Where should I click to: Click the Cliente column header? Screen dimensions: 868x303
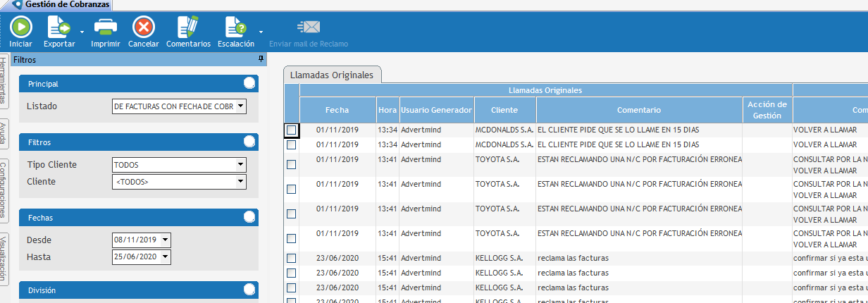coord(504,110)
